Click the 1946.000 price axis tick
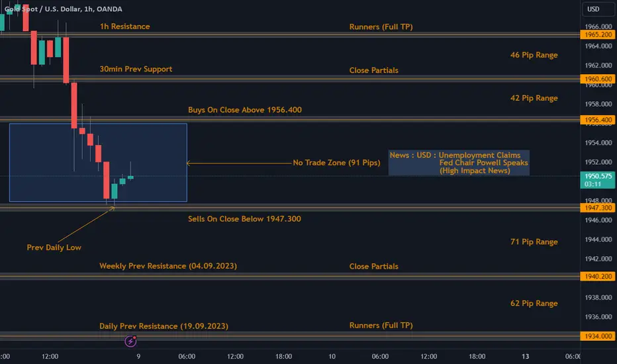 598,220
